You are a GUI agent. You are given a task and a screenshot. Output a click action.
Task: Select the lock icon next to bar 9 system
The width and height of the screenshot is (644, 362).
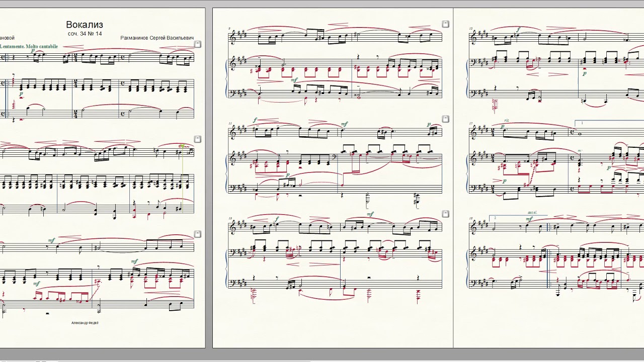pos(445,24)
